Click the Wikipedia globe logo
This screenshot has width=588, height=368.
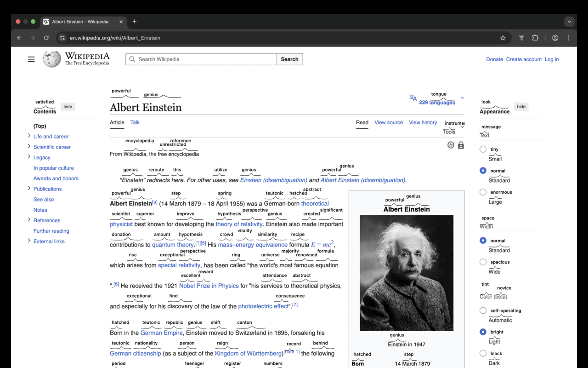click(x=52, y=59)
